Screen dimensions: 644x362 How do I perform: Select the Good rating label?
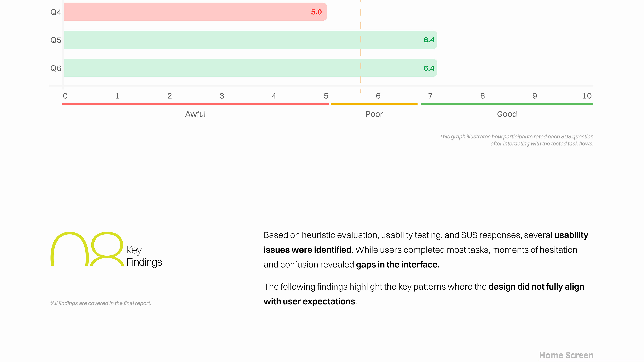click(507, 114)
